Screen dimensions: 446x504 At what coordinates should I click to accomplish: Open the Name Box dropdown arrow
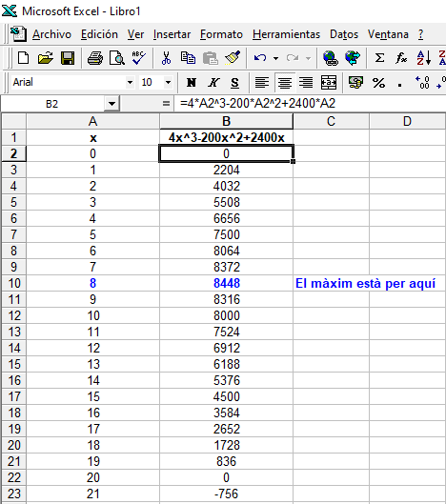pyautogui.click(x=111, y=104)
